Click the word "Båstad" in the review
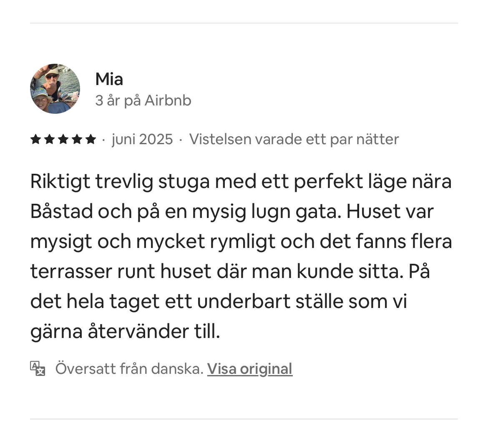The image size is (488, 448). [x=61, y=212]
